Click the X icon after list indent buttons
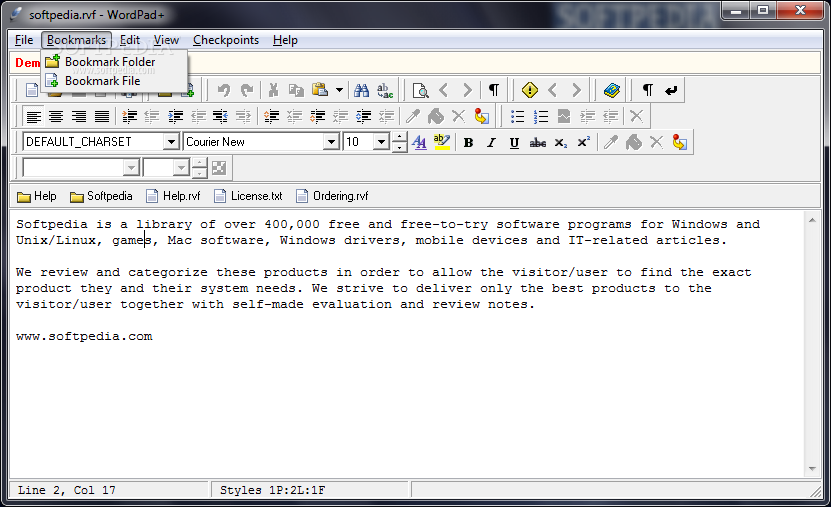Image resolution: width=831 pixels, height=507 pixels. (636, 116)
